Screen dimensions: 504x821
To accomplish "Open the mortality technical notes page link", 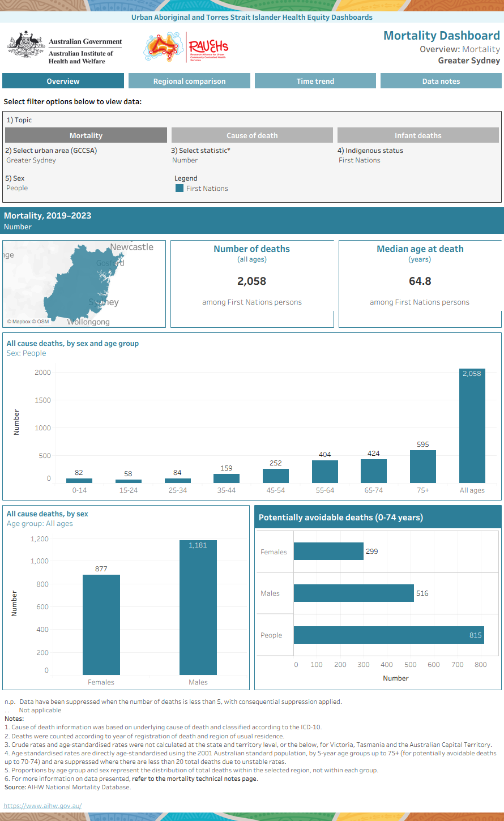I will [x=194, y=779].
